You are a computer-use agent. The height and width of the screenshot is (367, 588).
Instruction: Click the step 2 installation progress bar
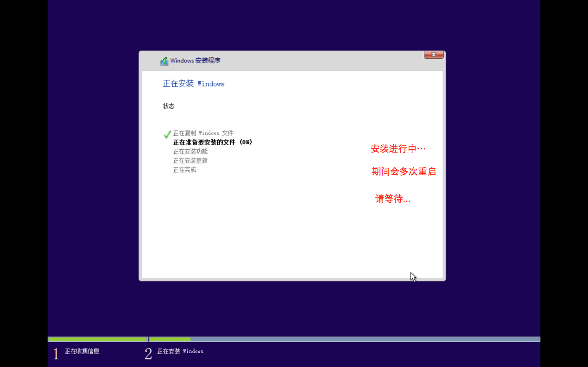pyautogui.click(x=344, y=339)
